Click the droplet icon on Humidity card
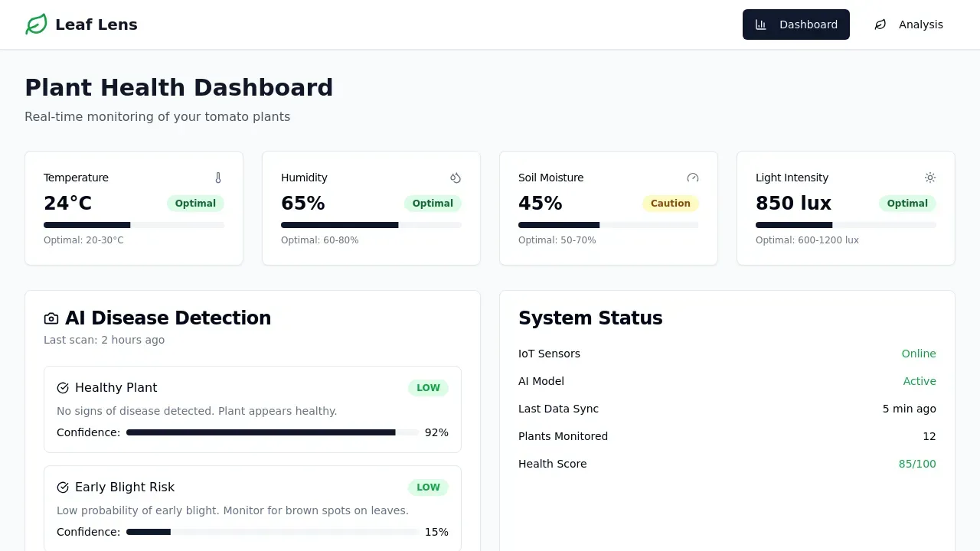 coord(456,178)
